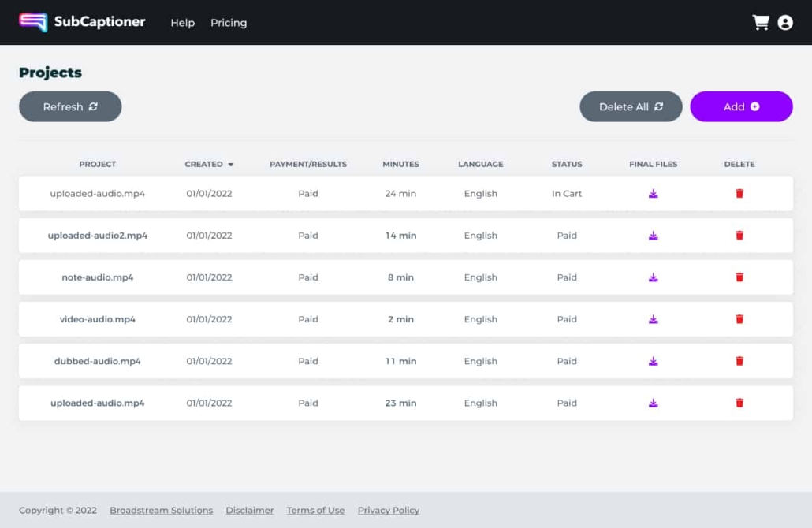812x528 pixels.
Task: Sort projects by the Created column arrow
Action: click(231, 165)
